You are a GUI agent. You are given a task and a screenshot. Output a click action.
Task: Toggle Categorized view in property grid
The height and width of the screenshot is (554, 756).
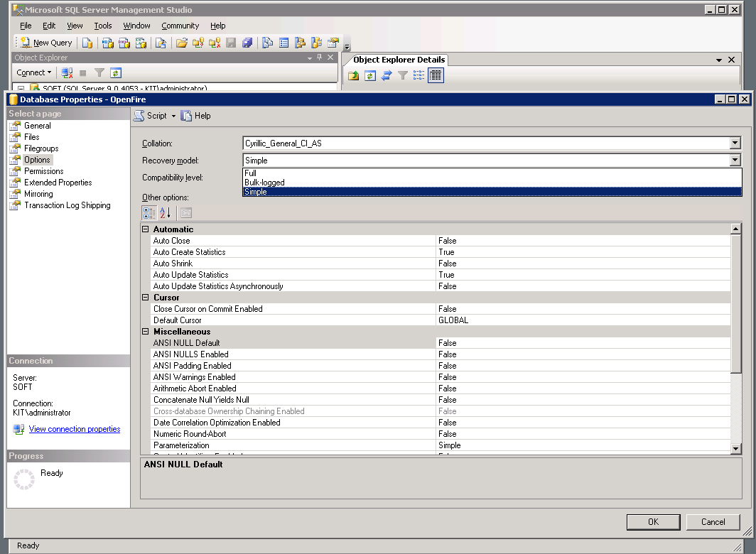(149, 212)
